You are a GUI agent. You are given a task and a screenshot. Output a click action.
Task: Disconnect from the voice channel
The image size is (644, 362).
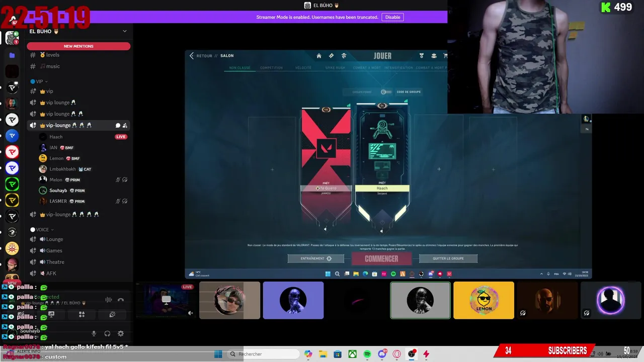(121, 300)
